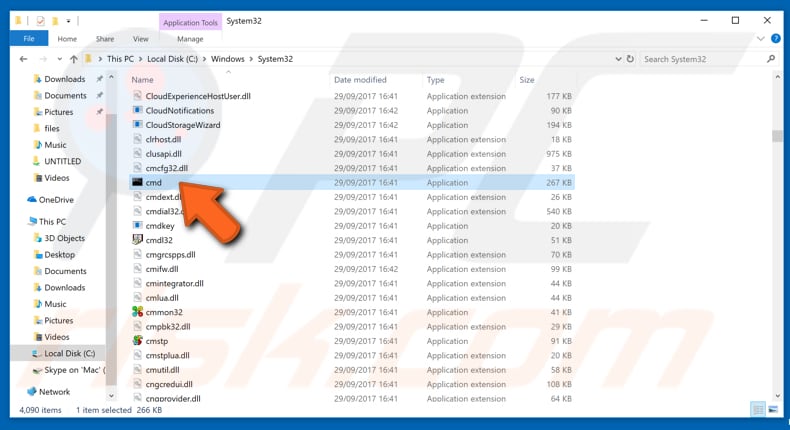This screenshot has width=790, height=430.
Task: Click the CloudStorageWizard application icon
Action: click(137, 125)
